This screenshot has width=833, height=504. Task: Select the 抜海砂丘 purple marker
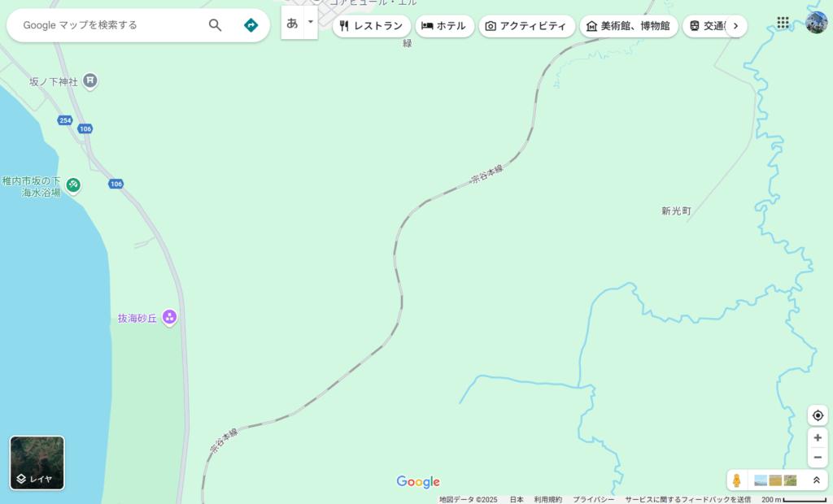(169, 318)
